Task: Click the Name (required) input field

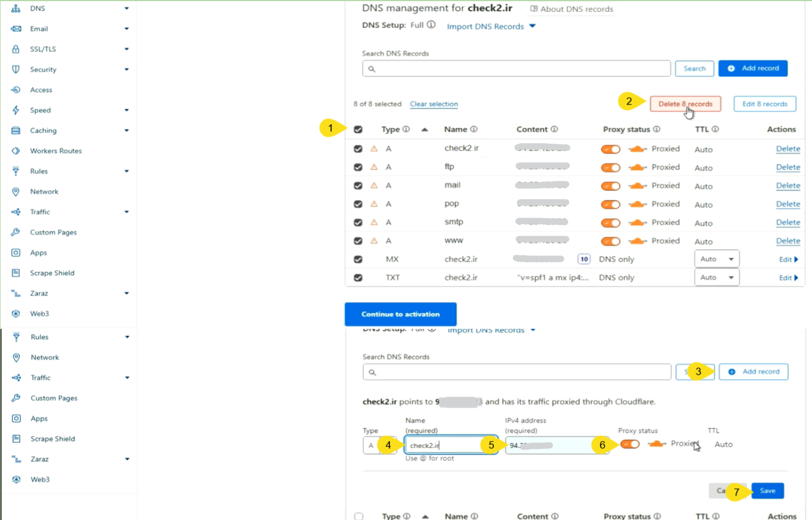Action: point(451,445)
